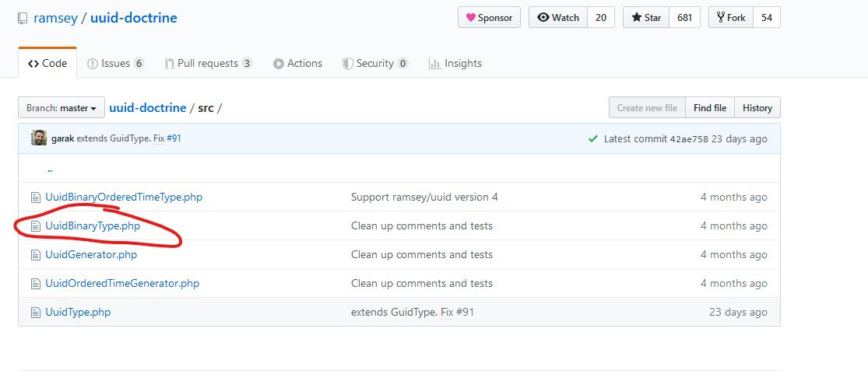This screenshot has width=868, height=388.
Task: Open 'Clean up comments and tests' for UuidOrderedTimeGenerator.php
Action: click(x=422, y=283)
